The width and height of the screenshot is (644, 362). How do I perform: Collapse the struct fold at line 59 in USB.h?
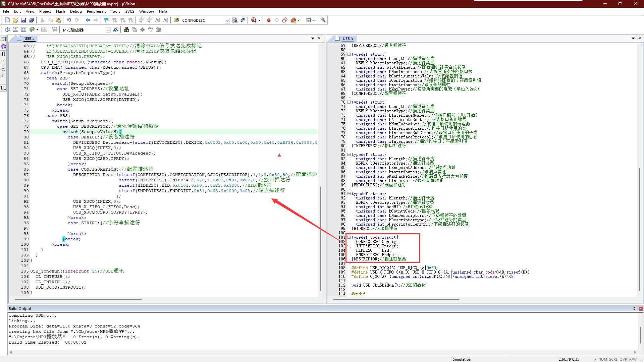coord(349,54)
